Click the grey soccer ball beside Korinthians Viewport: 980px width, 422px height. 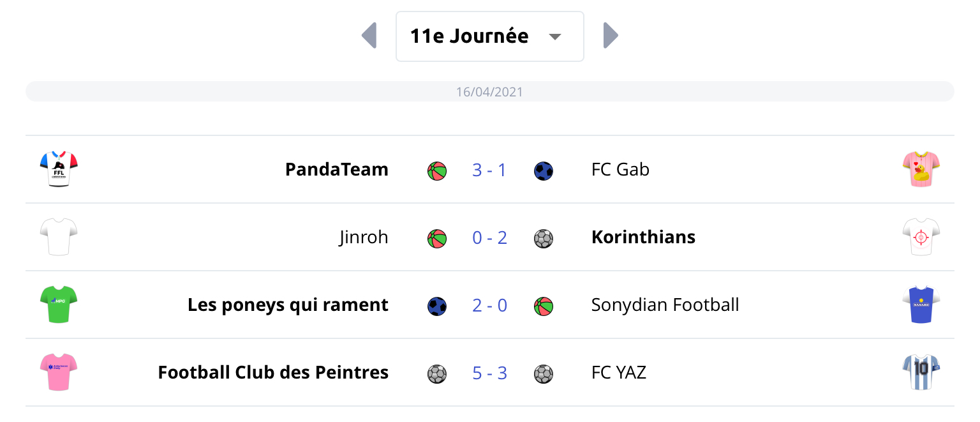tap(544, 239)
